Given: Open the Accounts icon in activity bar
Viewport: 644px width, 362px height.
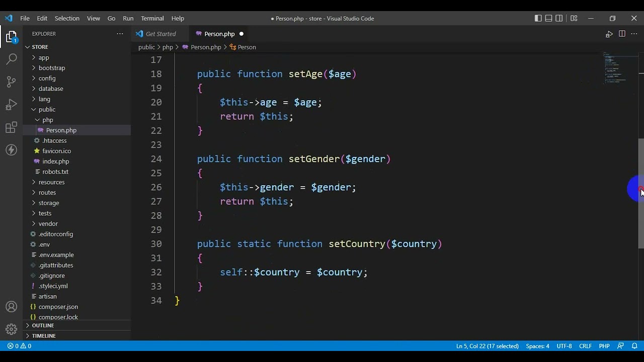Looking at the screenshot, I should click(11, 307).
